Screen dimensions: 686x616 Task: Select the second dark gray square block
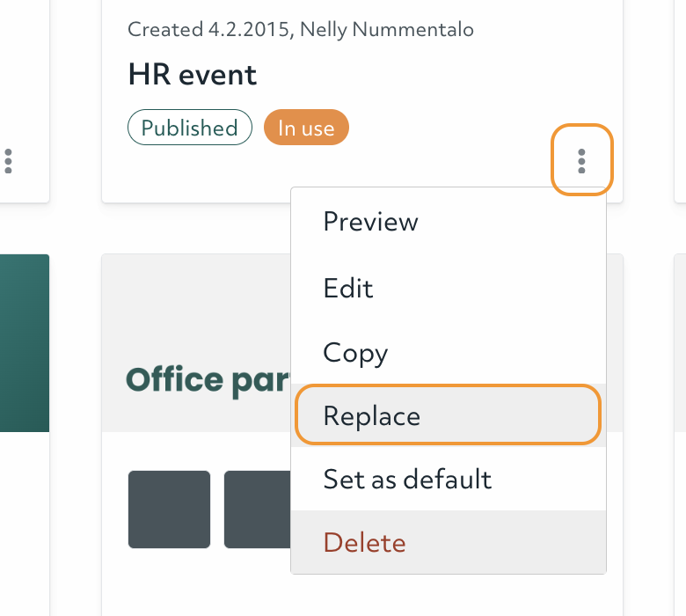coord(257,510)
